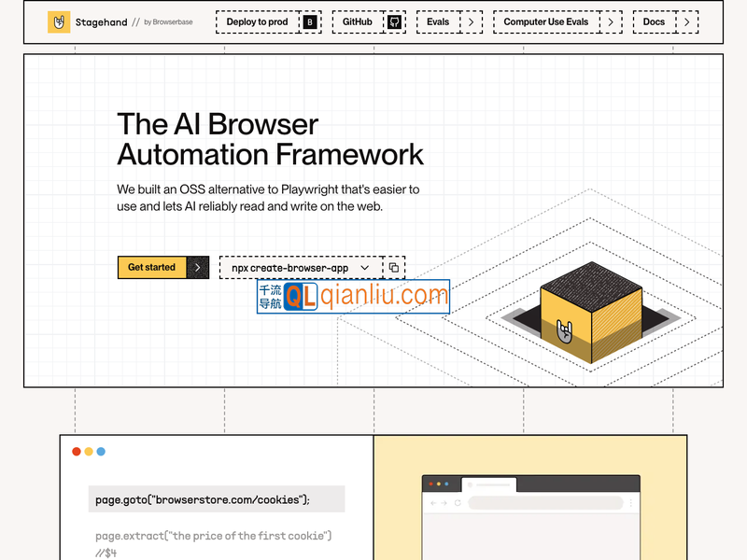The width and height of the screenshot is (747, 560).
Task: Click the Browserbase 'B' icon
Action: click(310, 21)
